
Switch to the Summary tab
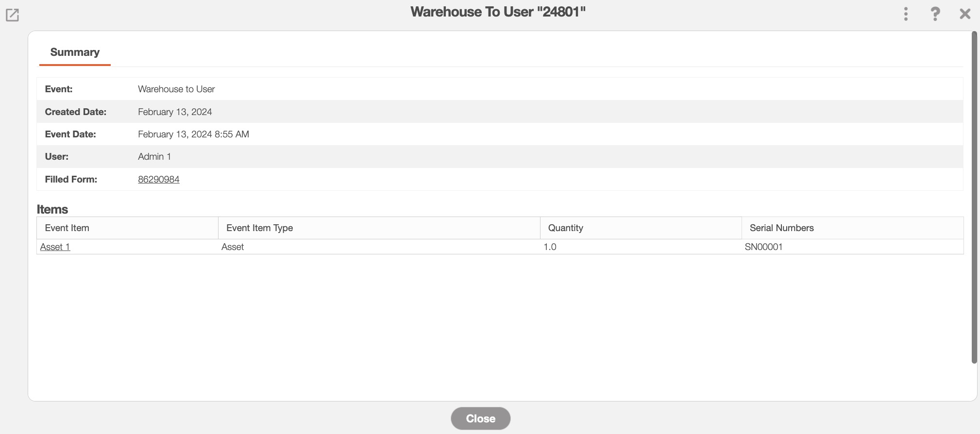click(75, 52)
